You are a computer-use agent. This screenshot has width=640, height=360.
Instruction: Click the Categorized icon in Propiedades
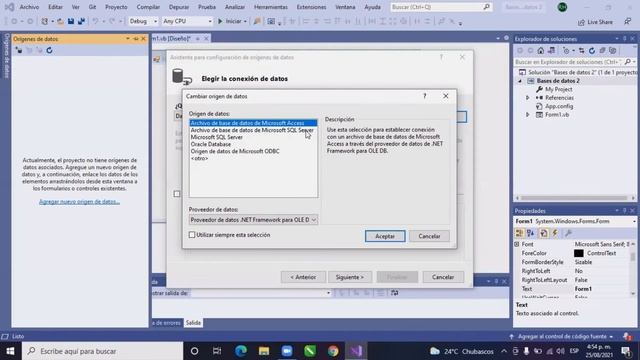(x=519, y=233)
